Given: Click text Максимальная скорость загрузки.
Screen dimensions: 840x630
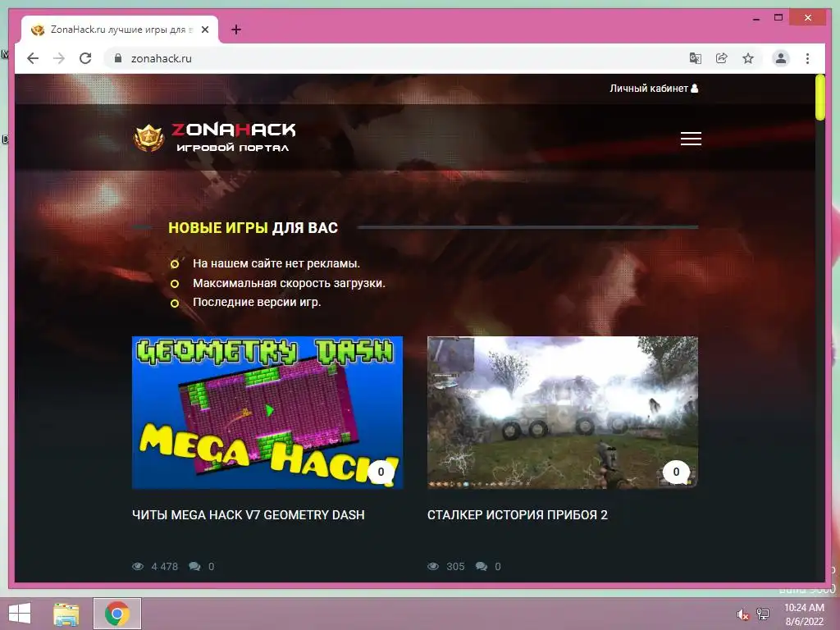Looking at the screenshot, I should pos(290,283).
